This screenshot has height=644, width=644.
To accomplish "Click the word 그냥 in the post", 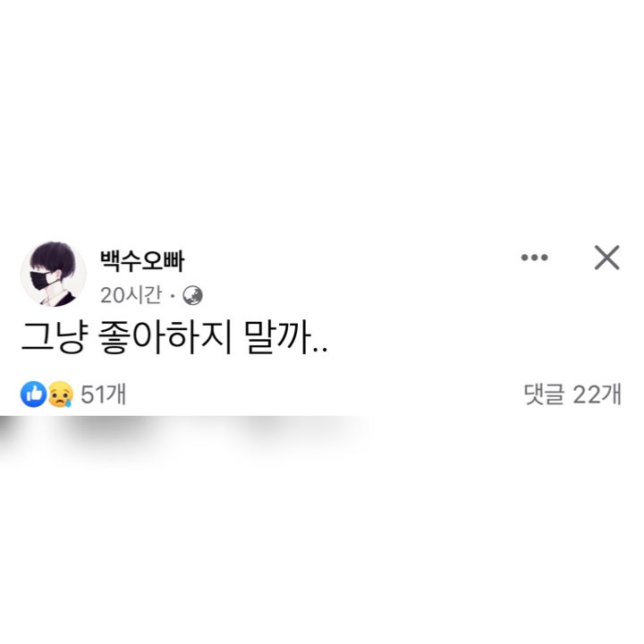I will (55, 338).
